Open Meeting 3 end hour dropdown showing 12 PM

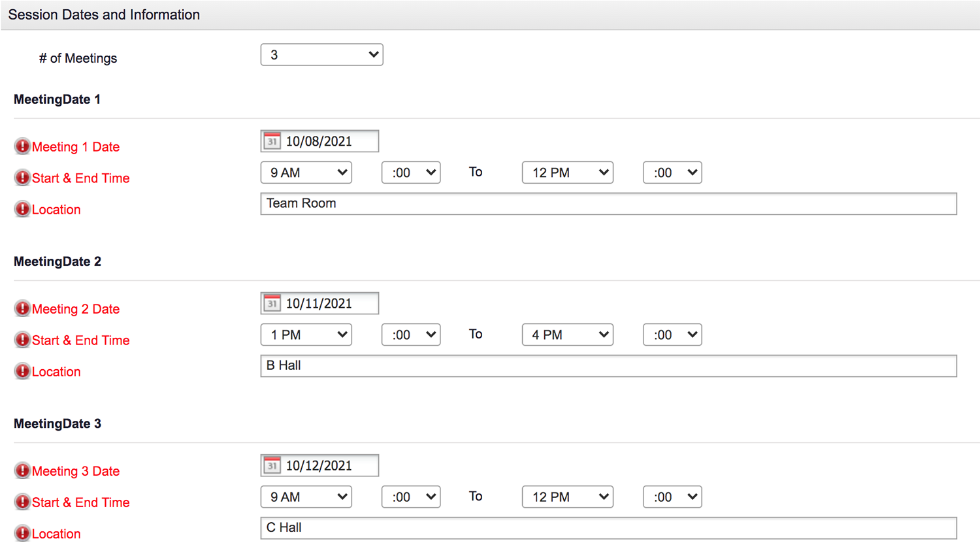(x=567, y=497)
